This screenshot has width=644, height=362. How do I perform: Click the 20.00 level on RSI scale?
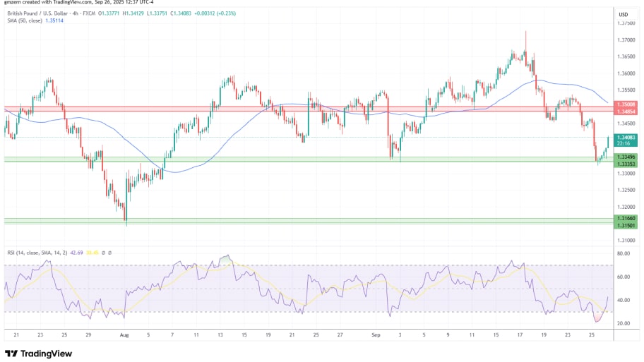click(x=624, y=323)
